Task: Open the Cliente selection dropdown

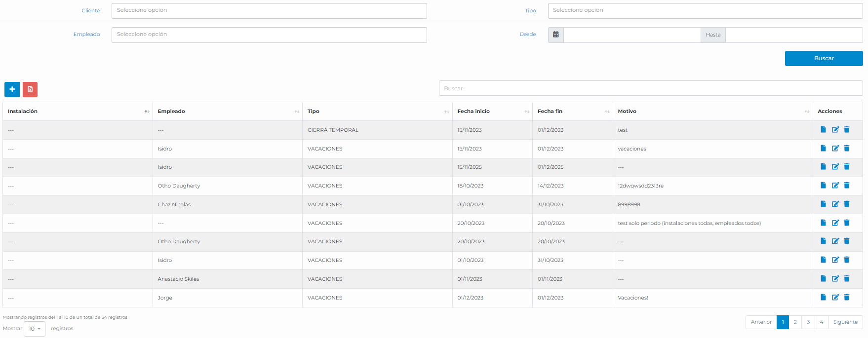Action: point(269,11)
